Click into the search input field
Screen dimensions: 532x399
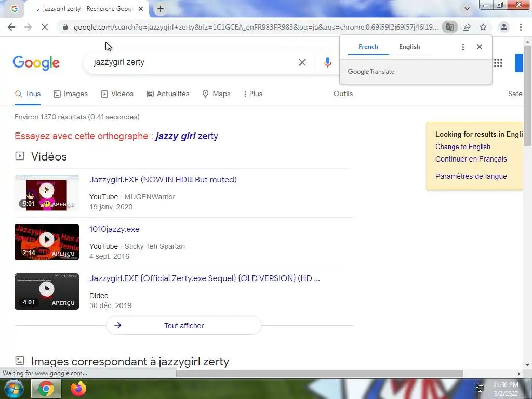[193, 62]
